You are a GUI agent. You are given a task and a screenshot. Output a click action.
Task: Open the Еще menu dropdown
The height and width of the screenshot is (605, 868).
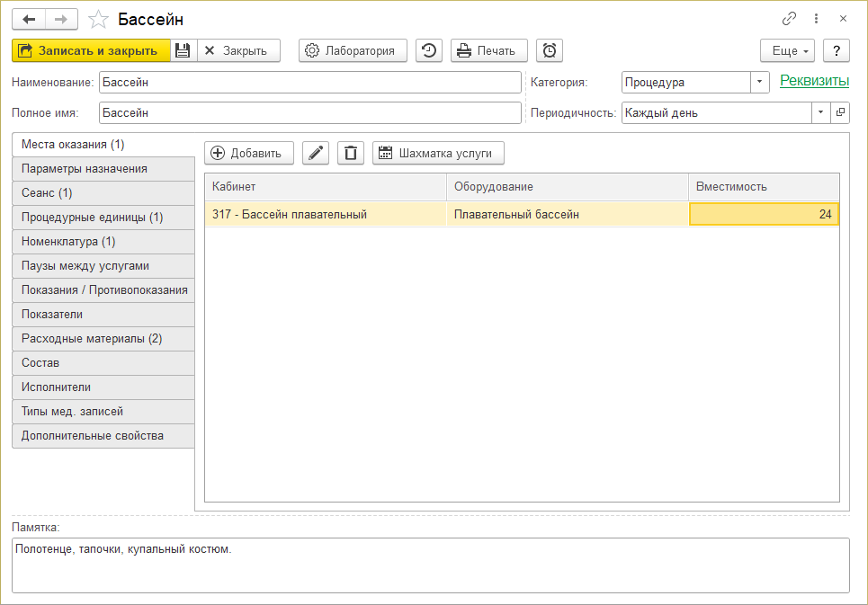(x=787, y=50)
